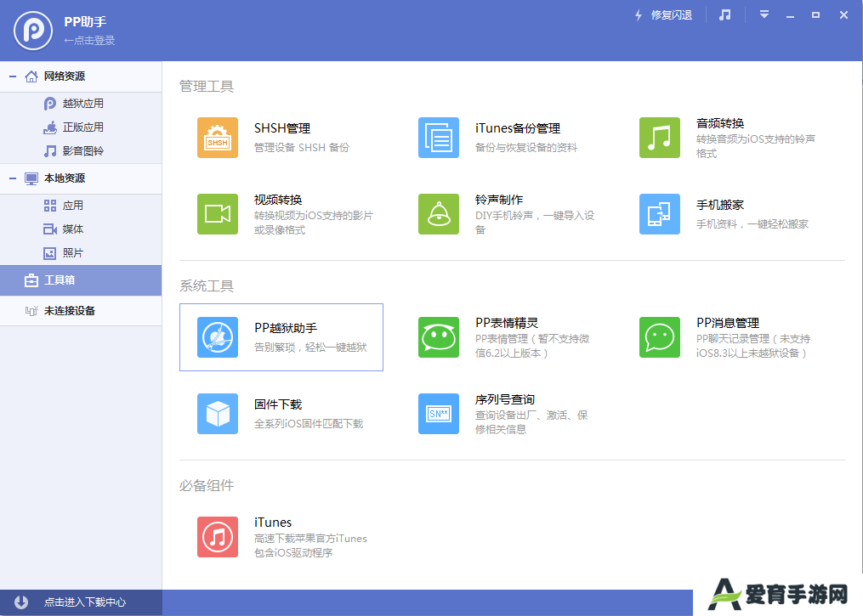Click the photo icon beside 照片
The image size is (863, 616).
coord(50,253)
